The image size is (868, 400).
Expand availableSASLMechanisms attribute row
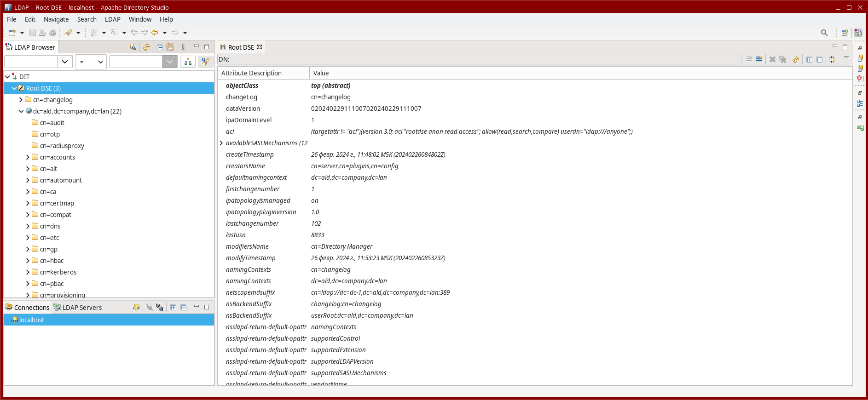pyautogui.click(x=221, y=143)
